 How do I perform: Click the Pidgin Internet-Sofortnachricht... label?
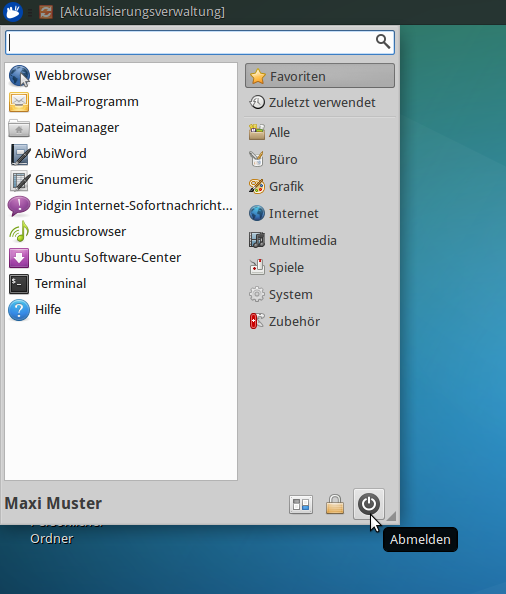coord(134,206)
